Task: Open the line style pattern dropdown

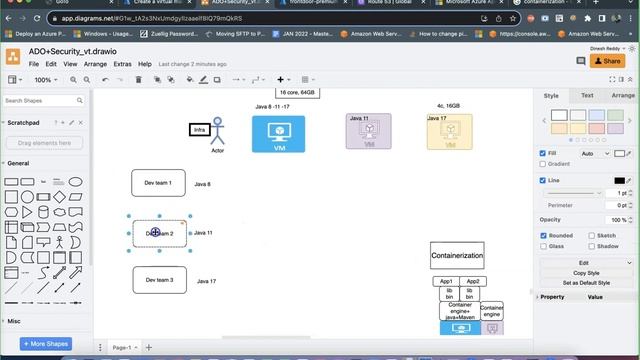Action: coord(574,193)
